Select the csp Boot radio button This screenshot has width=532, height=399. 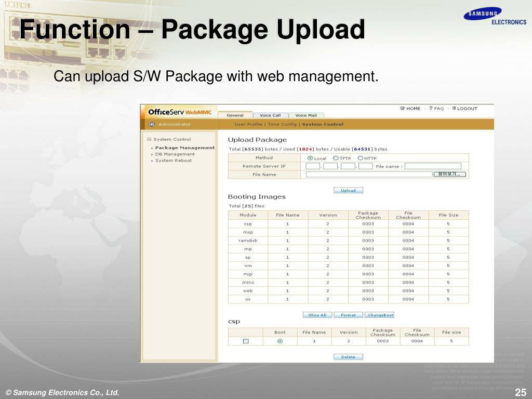(x=280, y=341)
